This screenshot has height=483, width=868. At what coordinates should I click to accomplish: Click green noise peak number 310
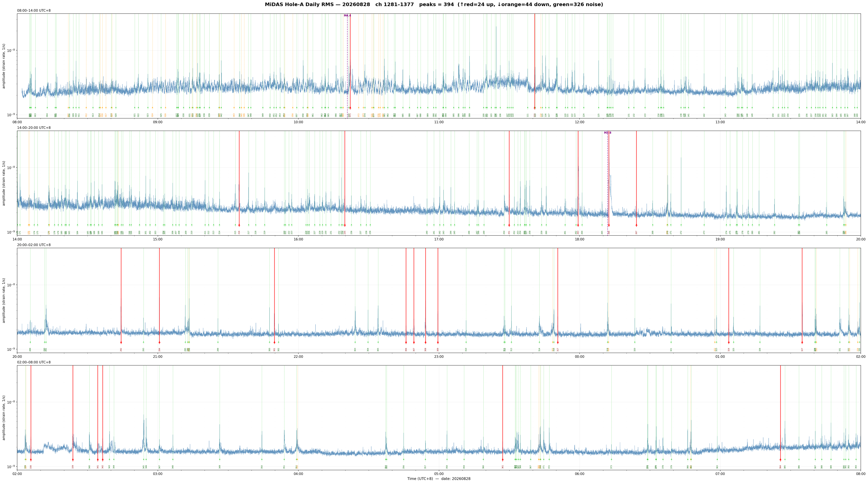click(466, 350)
